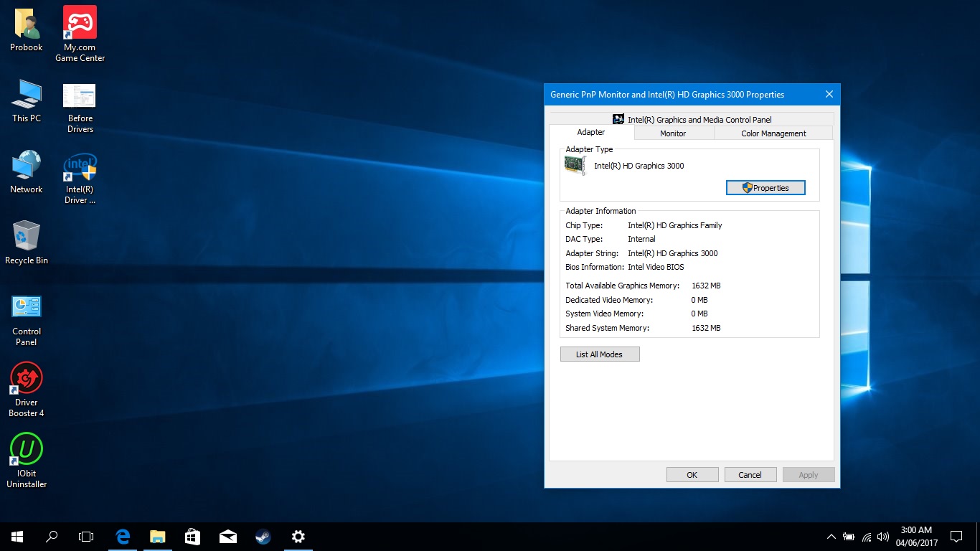Launch Driver Booster 4 shortcut
Image resolution: width=980 pixels, height=551 pixels.
[x=27, y=390]
